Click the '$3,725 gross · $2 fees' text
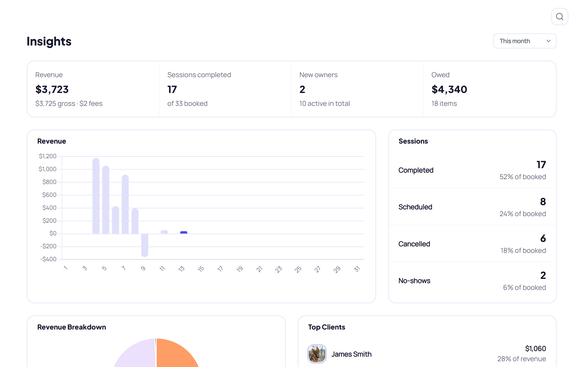588x367 pixels. click(69, 103)
